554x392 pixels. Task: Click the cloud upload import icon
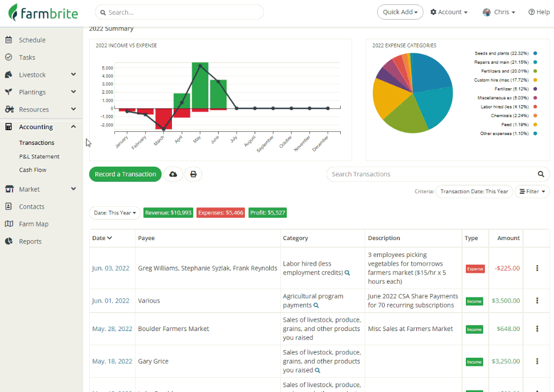click(173, 174)
